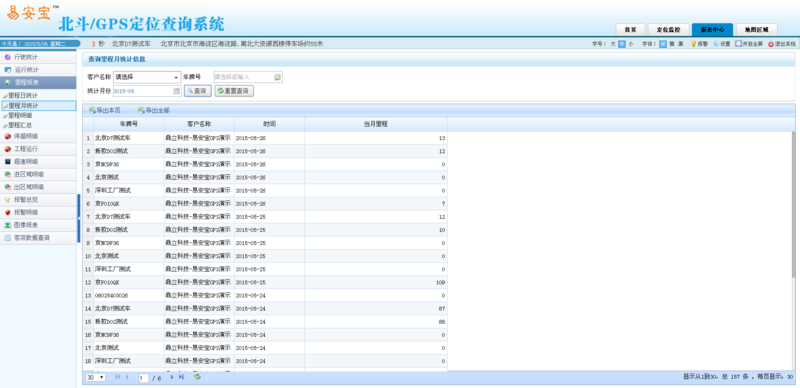800x388 pixels.
Task: Set font size to 小
Action: pyautogui.click(x=631, y=44)
